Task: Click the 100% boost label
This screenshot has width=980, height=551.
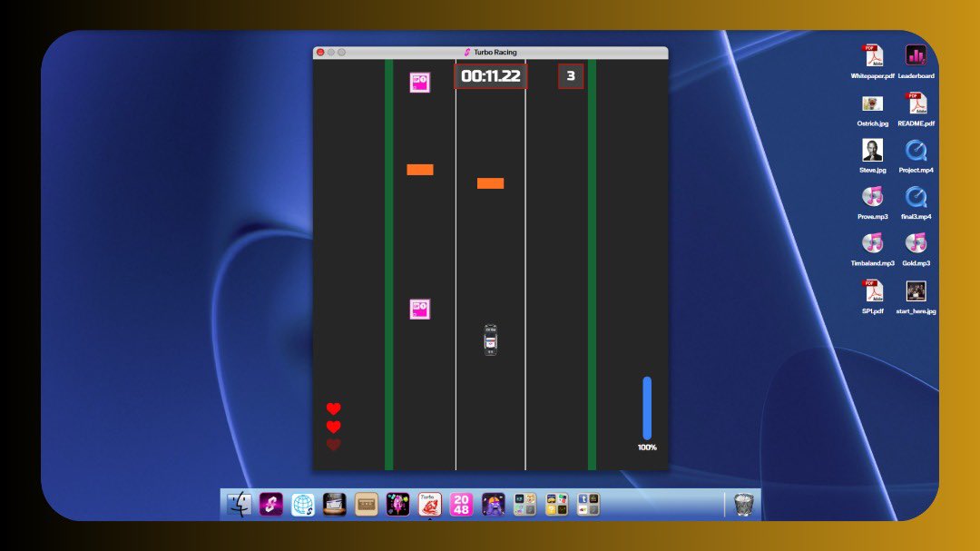Action: click(x=648, y=448)
